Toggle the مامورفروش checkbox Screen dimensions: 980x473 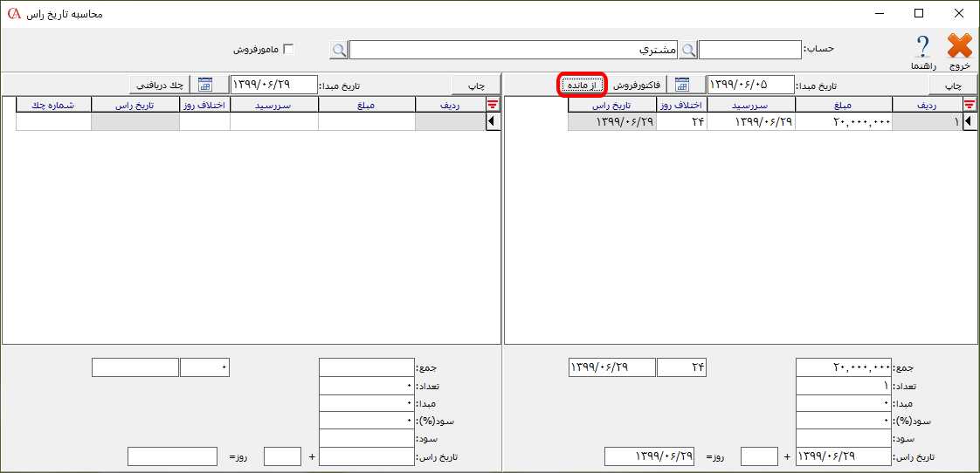(289, 50)
